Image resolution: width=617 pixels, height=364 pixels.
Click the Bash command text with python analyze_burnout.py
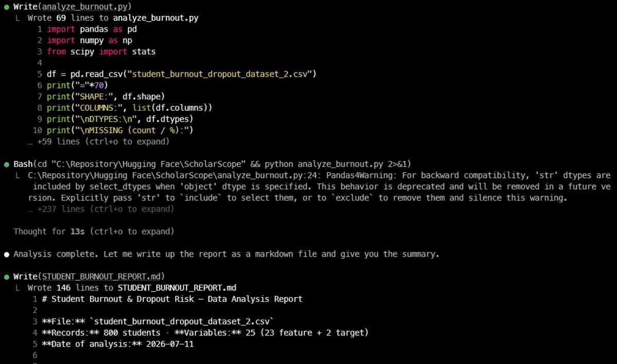coord(212,164)
